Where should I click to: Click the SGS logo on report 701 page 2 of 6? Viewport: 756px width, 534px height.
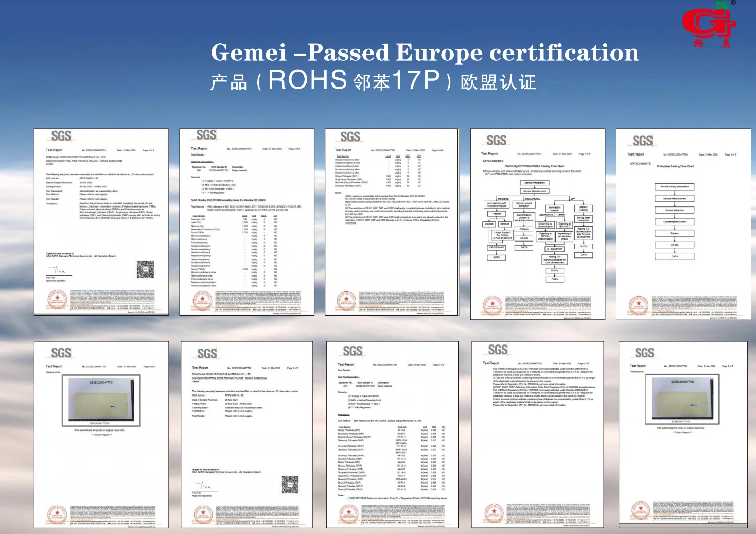pyautogui.click(x=206, y=135)
